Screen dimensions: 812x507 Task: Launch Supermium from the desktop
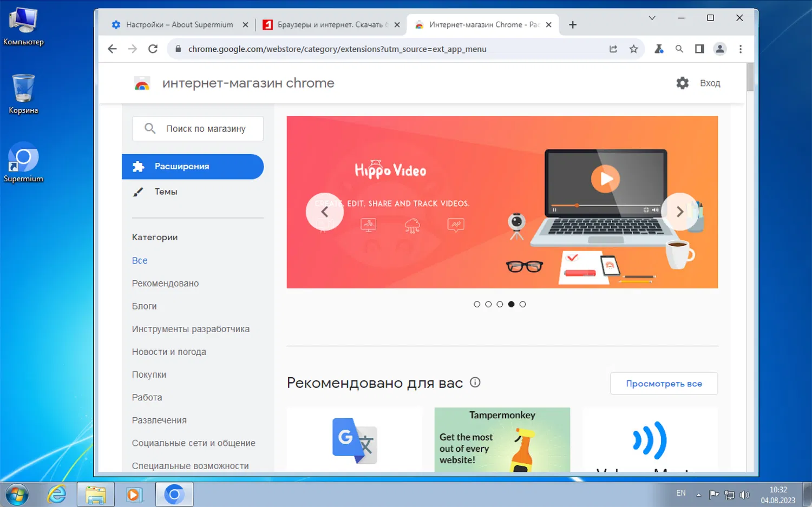click(x=23, y=162)
